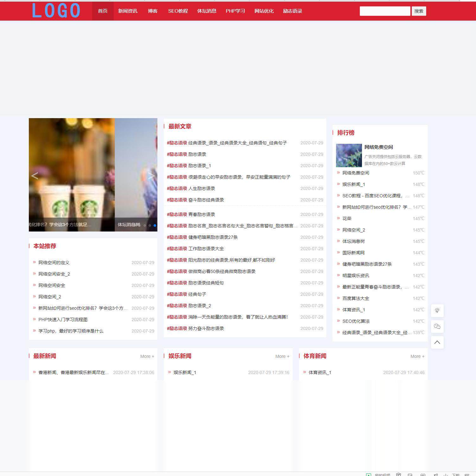This screenshot has width=476, height=476.
Task: Go to 新闻资讯 in the navigation
Action: point(128,11)
